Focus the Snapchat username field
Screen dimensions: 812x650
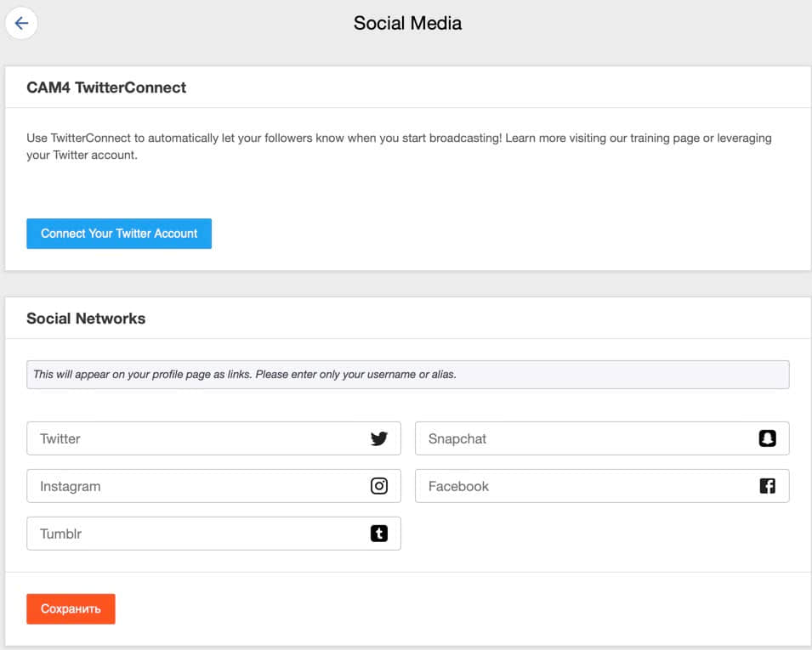587,438
